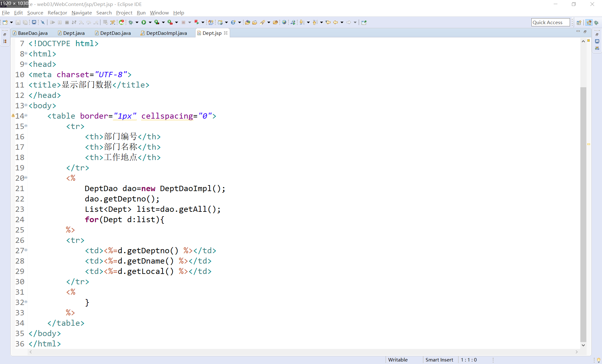The image size is (602, 364).
Task: Toggle the Pin Editor icon
Action: point(364,22)
